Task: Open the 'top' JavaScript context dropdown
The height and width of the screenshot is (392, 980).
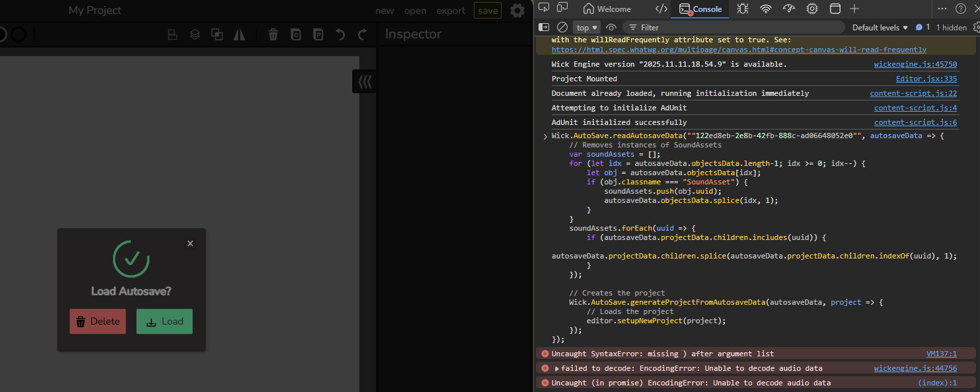Action: [x=587, y=27]
